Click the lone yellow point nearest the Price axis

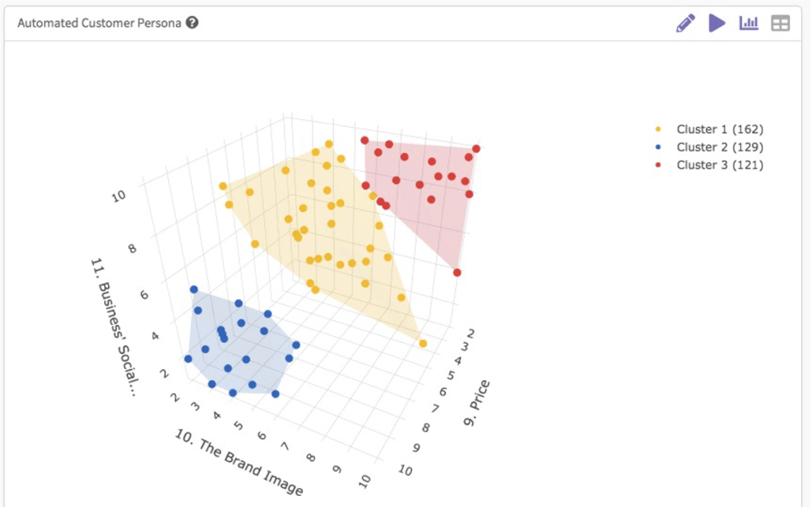point(423,344)
